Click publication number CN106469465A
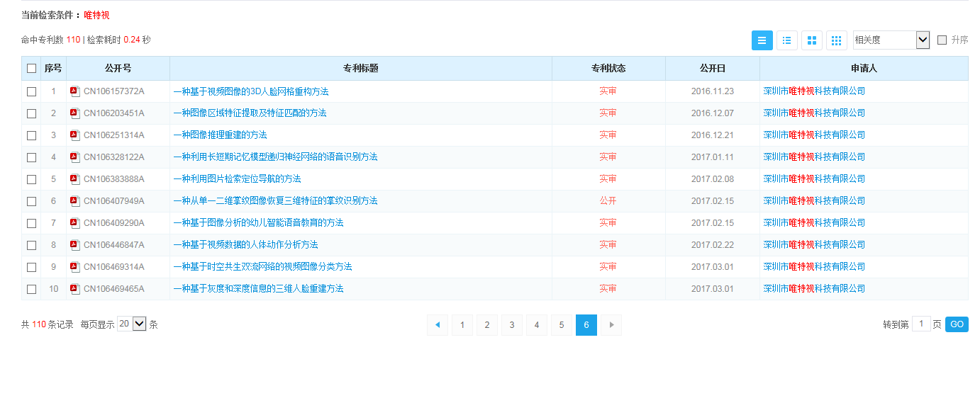Image resolution: width=980 pixels, height=403 pixels. 113,289
